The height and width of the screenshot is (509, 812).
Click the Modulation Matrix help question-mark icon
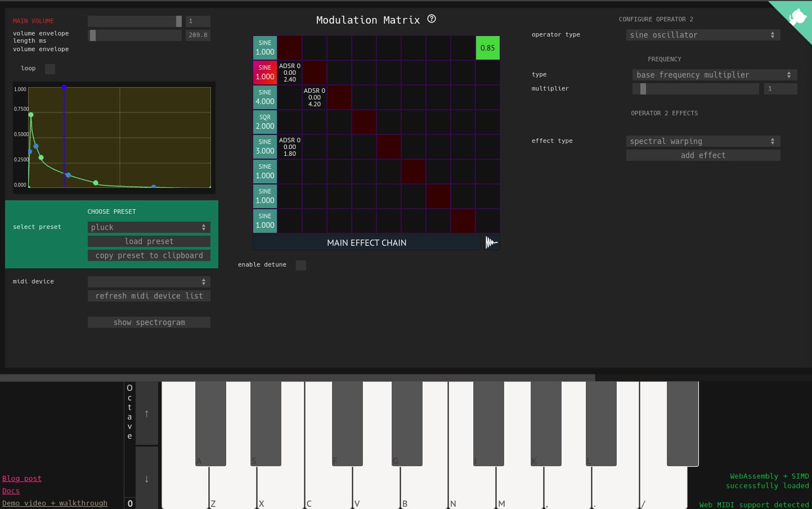[432, 19]
